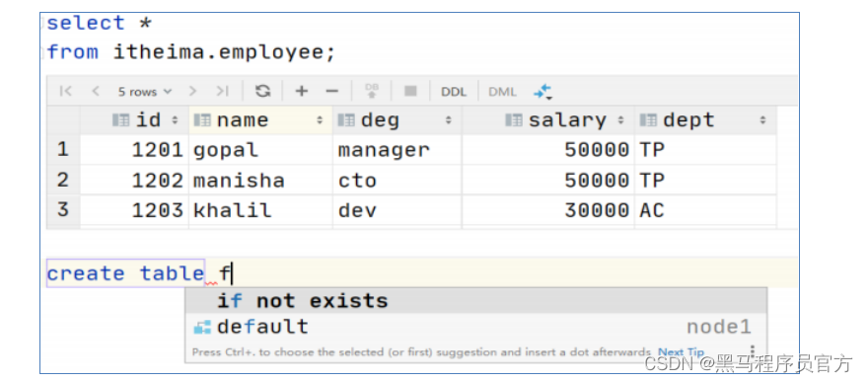Submit changes with DB upload icon
The image size is (868, 382).
[372, 91]
